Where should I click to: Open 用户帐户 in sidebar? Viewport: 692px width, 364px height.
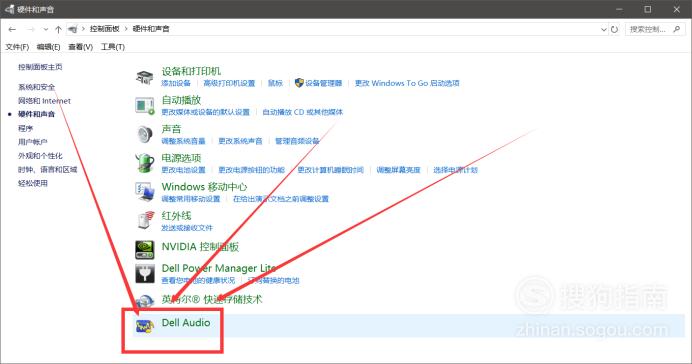coord(33,142)
